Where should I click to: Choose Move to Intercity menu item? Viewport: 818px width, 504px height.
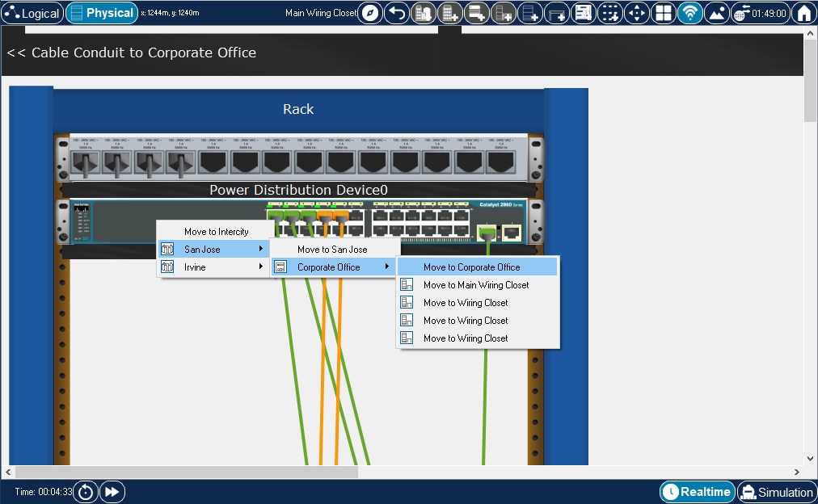pos(216,232)
